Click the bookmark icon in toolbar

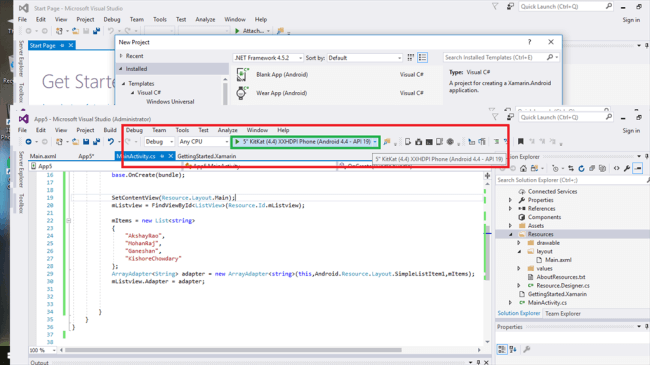point(521,142)
